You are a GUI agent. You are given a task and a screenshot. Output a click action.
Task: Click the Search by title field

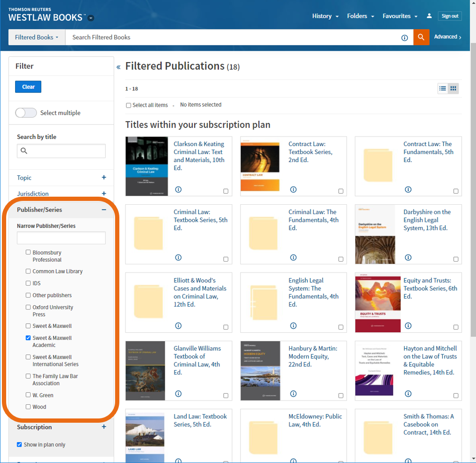[61, 151]
